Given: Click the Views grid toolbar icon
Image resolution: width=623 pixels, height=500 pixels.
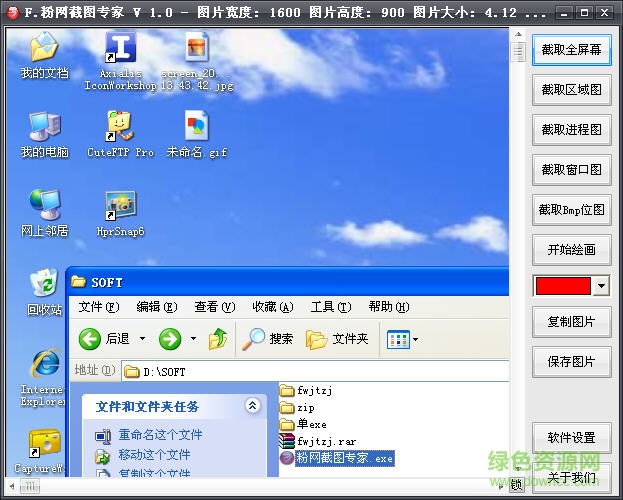Looking at the screenshot, I should [398, 339].
